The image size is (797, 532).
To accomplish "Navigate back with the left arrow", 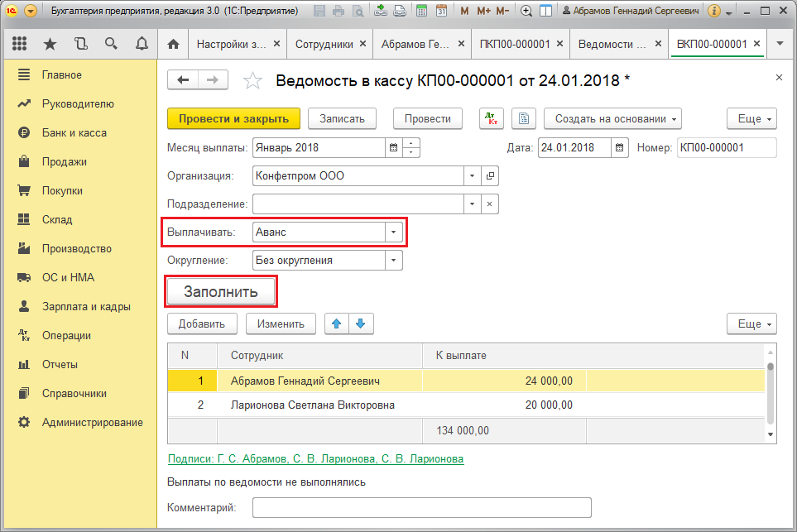I will point(183,79).
